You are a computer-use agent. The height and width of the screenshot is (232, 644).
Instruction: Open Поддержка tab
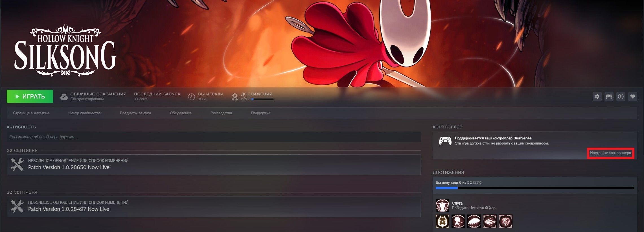[260, 113]
